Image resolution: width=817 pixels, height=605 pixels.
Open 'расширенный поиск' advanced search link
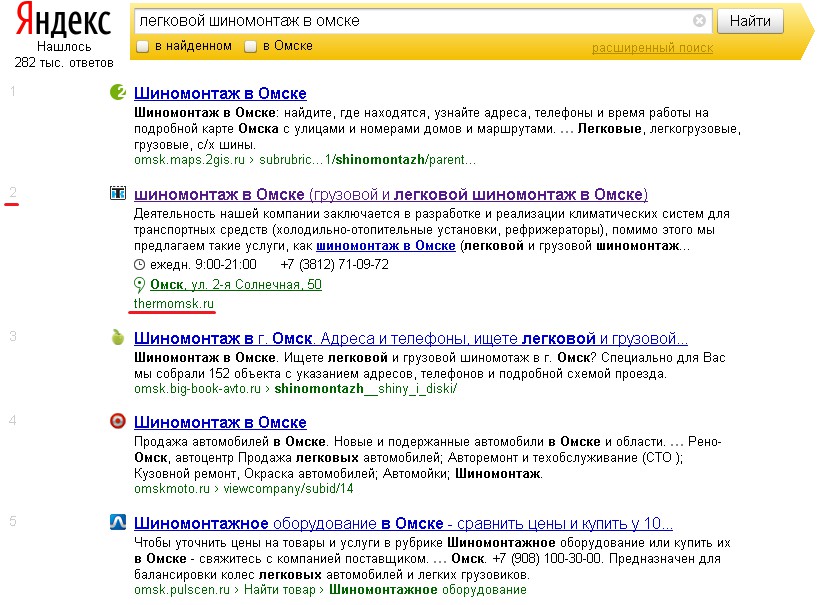[x=652, y=48]
